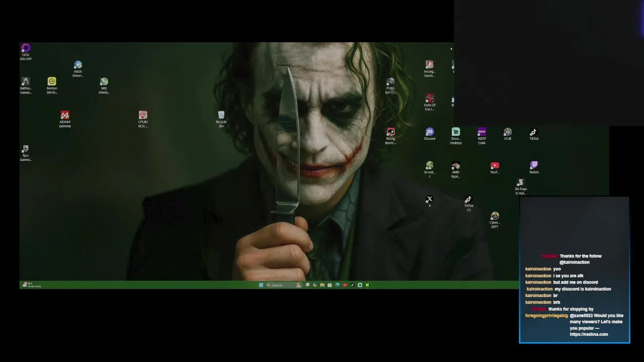Viewport: 644px width, 362px height.
Task: Select the Streamlabs Desktop icon
Action: click(455, 136)
